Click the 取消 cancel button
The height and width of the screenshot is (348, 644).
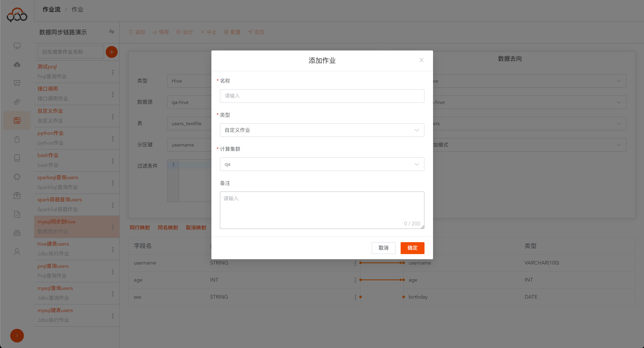coord(383,248)
